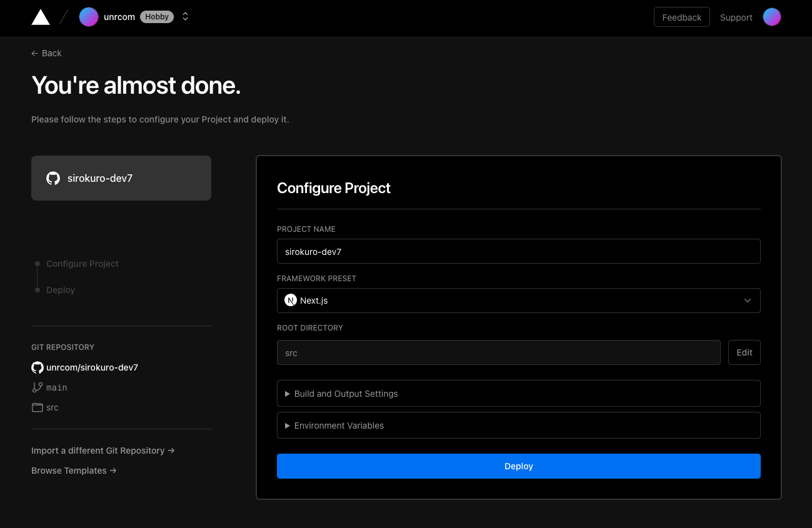Click the src folder label in sidebar

[53, 407]
